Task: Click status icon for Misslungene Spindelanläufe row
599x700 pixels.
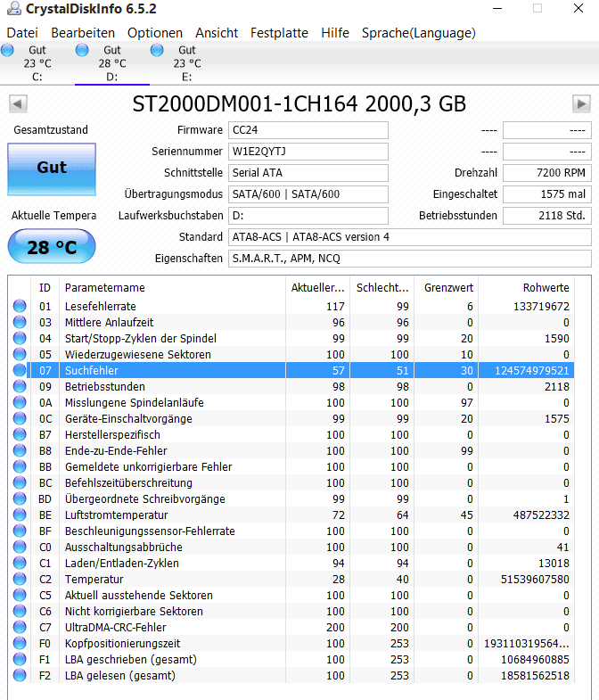Action: coord(20,402)
